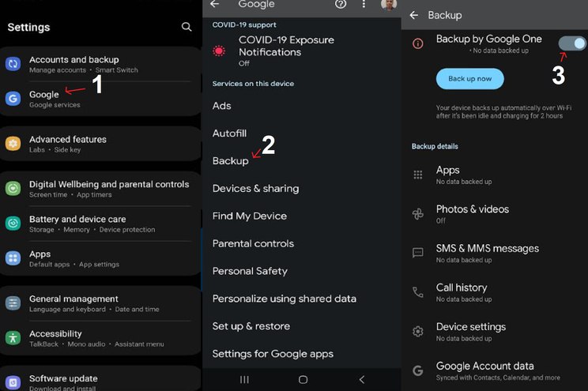Tap the red COVID-19 exposure icon
This screenshot has height=391, width=588.
tap(219, 51)
